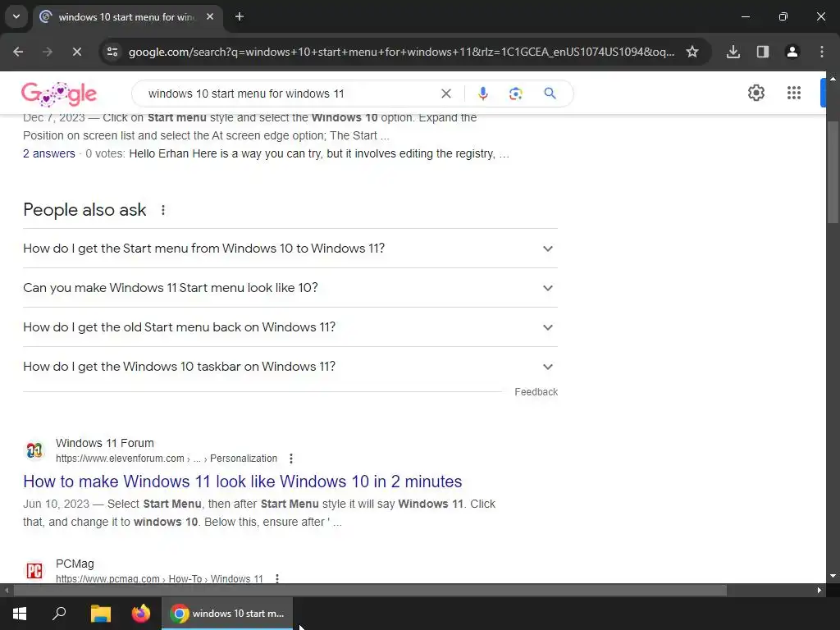This screenshot has width=840, height=630.
Task: Switch to Chrome taskbar window button
Action: pos(227,614)
